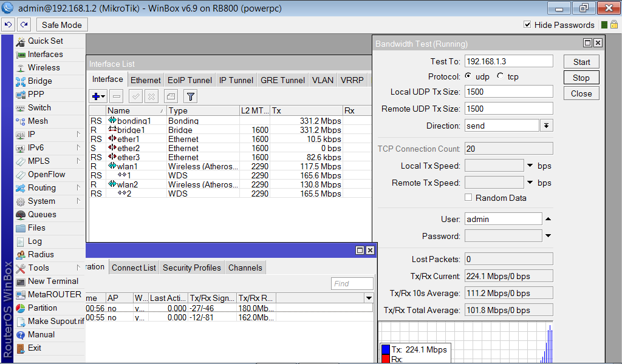
Task: Switch to the Ethernet tab
Action: (x=146, y=80)
